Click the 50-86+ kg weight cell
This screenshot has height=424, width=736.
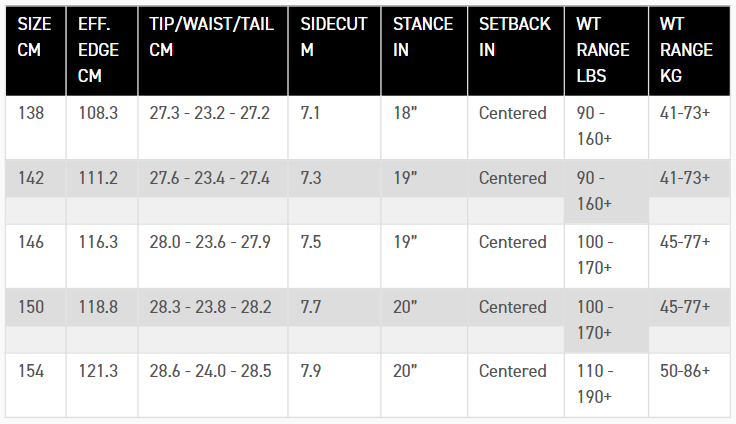[685, 371]
